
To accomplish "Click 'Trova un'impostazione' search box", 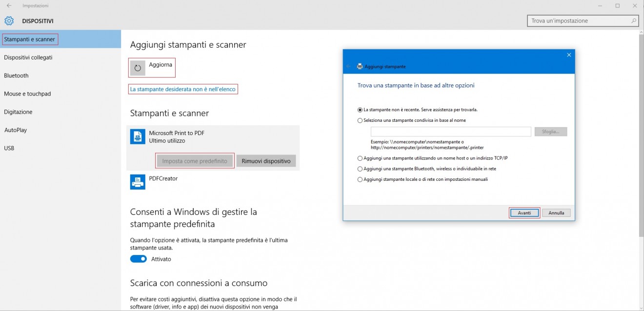I will (583, 21).
